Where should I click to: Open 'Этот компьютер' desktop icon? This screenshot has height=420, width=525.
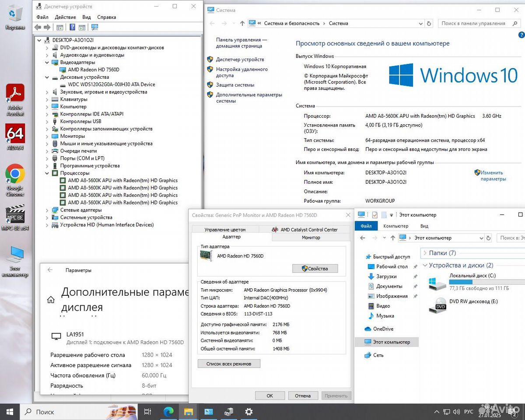coord(15,261)
